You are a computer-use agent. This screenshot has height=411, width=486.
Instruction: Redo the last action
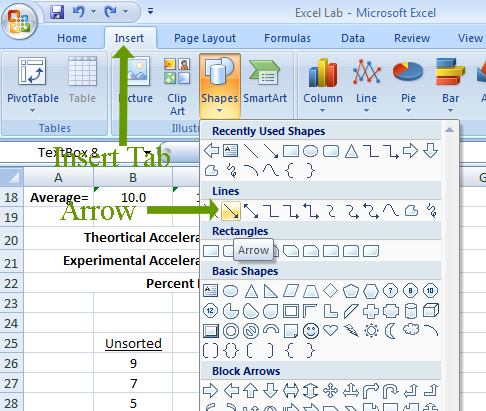pyautogui.click(x=110, y=12)
